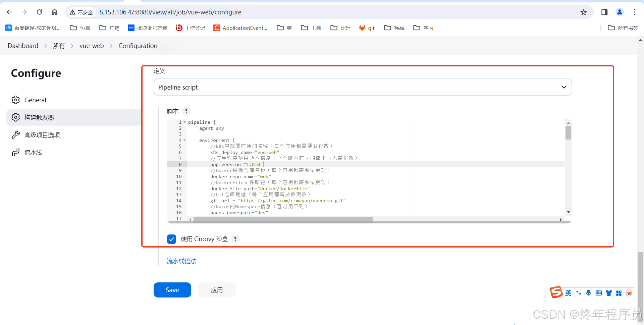Toggle English/Chinese mode on Sogou input bar
The image size is (644, 325).
[568, 292]
